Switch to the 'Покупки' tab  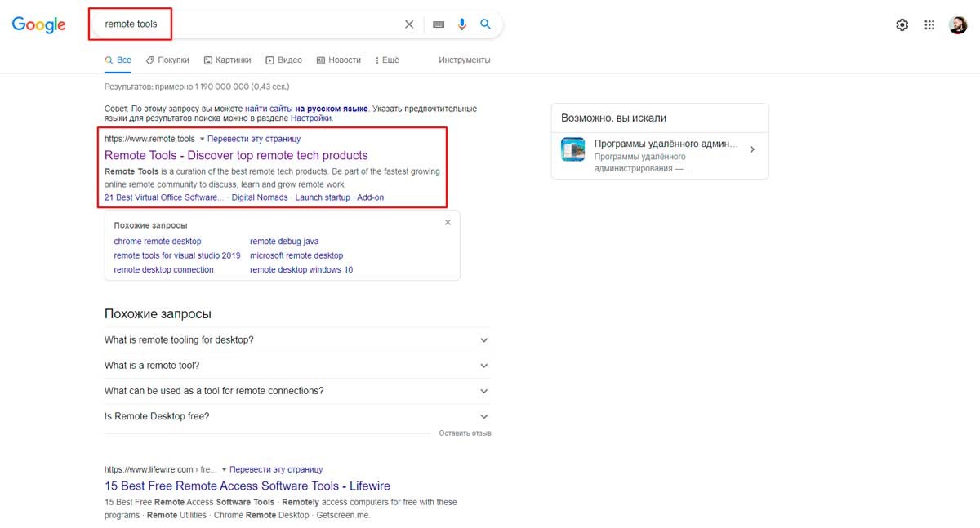coord(167,60)
